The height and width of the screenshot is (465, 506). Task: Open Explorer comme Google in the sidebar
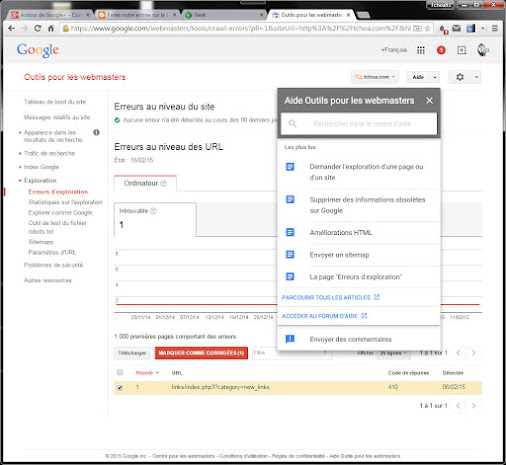[x=60, y=212]
